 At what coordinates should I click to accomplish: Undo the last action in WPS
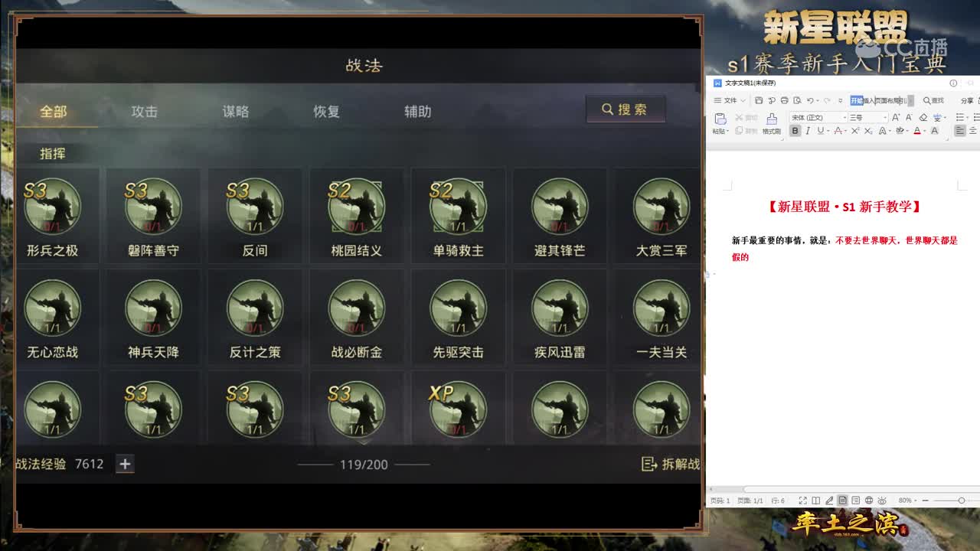coord(809,100)
